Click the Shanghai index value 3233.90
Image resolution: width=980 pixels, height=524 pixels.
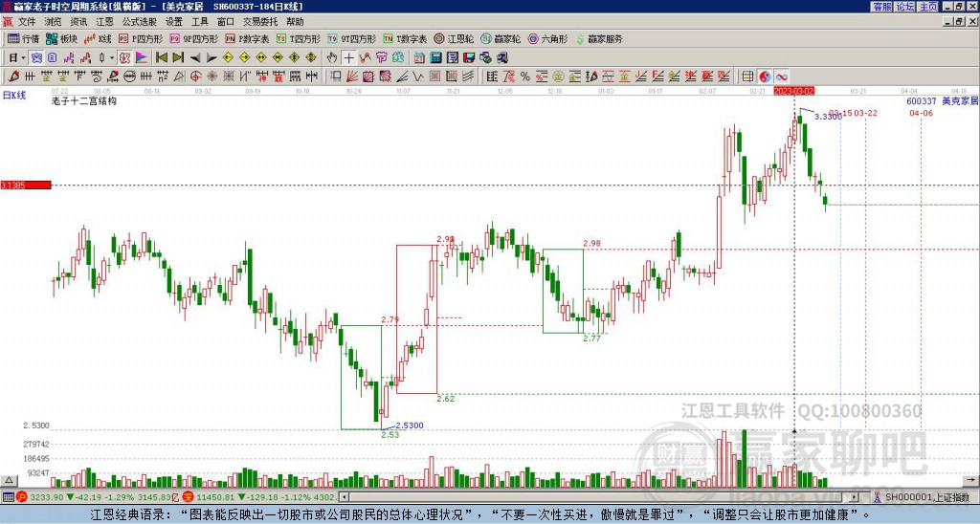pos(47,497)
